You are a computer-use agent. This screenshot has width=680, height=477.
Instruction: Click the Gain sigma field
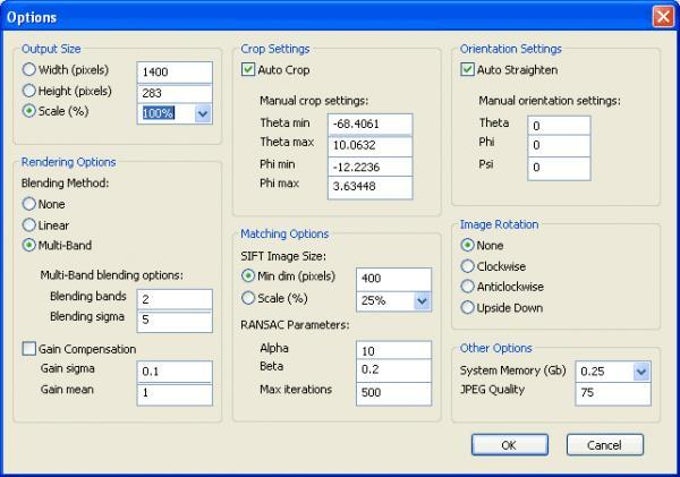[x=175, y=372]
